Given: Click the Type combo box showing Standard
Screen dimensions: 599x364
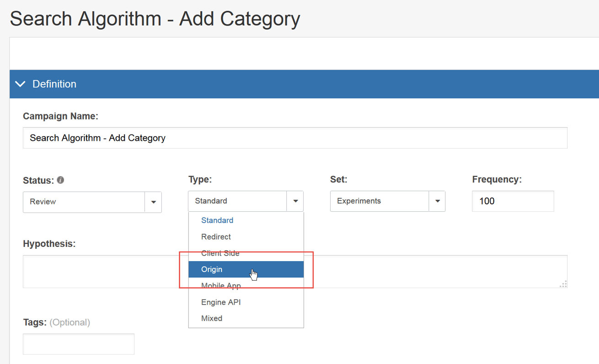Looking at the screenshot, I should pos(246,201).
